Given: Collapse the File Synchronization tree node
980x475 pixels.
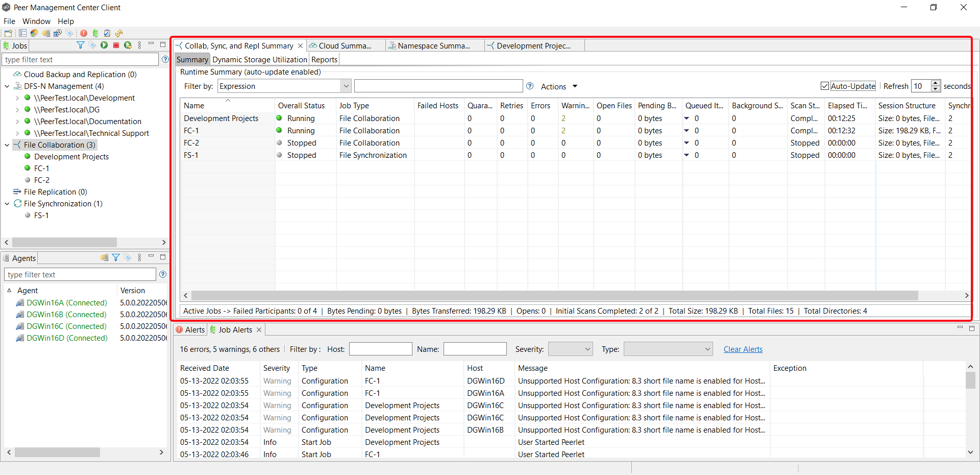Looking at the screenshot, I should coord(7,204).
